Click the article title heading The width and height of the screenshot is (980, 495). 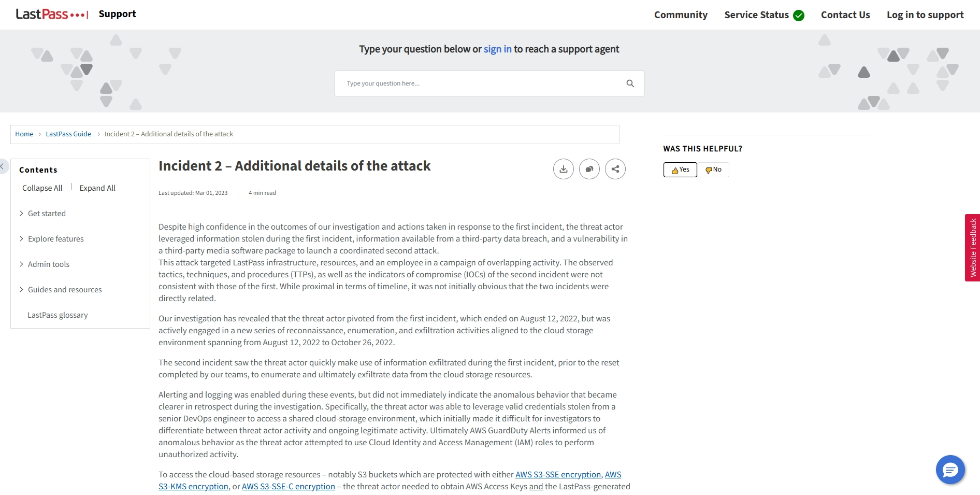pos(294,166)
